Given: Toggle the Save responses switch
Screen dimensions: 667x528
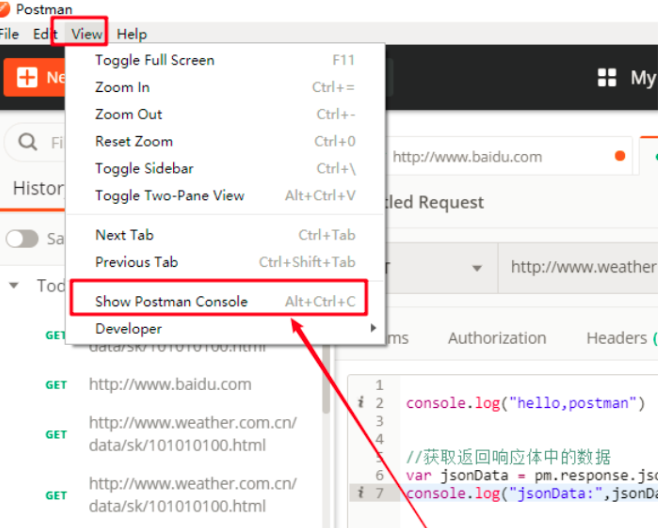Looking at the screenshot, I should click(x=22, y=239).
